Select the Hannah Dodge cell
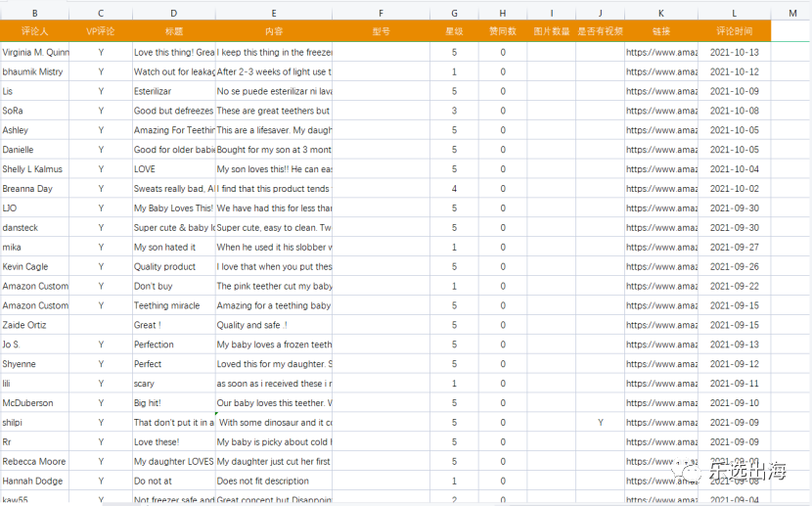This screenshot has height=506, width=812. (34, 481)
